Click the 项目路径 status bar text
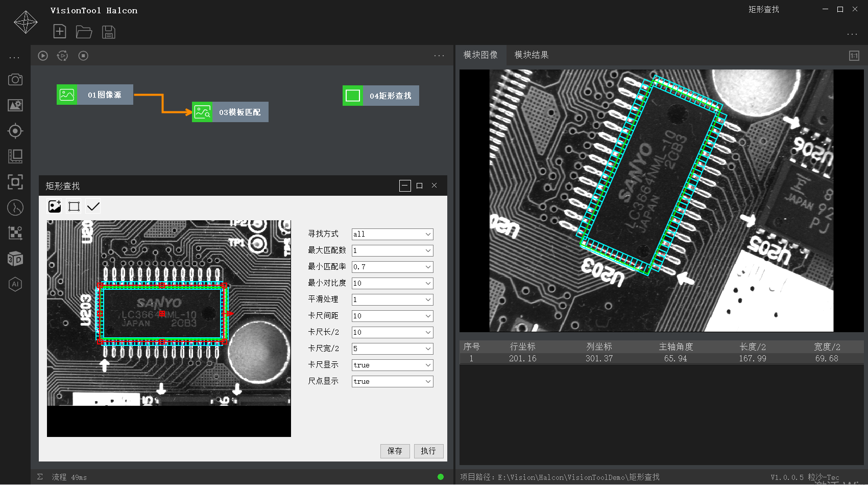The height and width of the screenshot is (485, 868). [x=560, y=477]
